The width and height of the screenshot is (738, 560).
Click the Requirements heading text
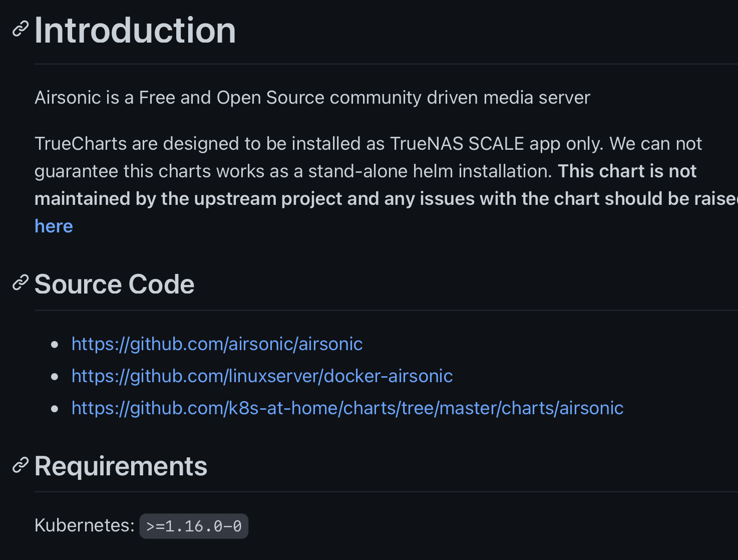point(121,466)
